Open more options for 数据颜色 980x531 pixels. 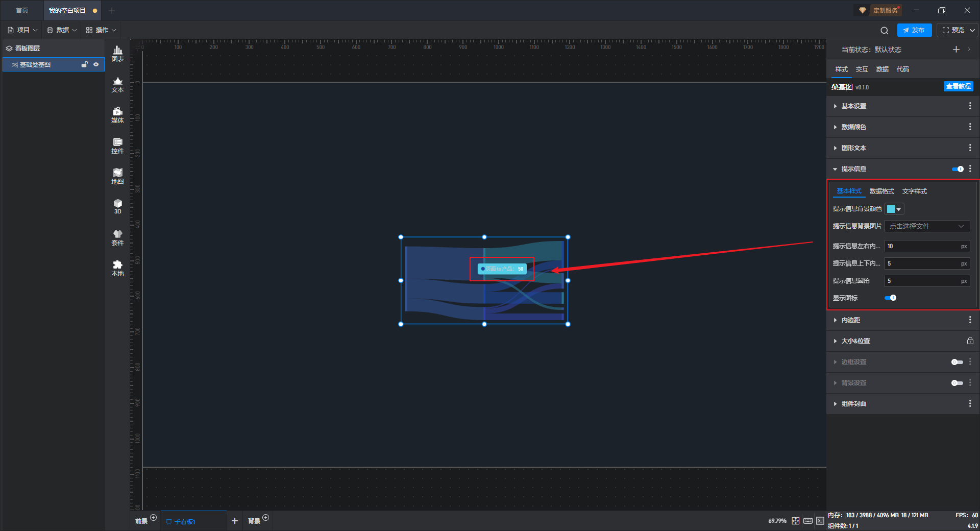coord(970,127)
